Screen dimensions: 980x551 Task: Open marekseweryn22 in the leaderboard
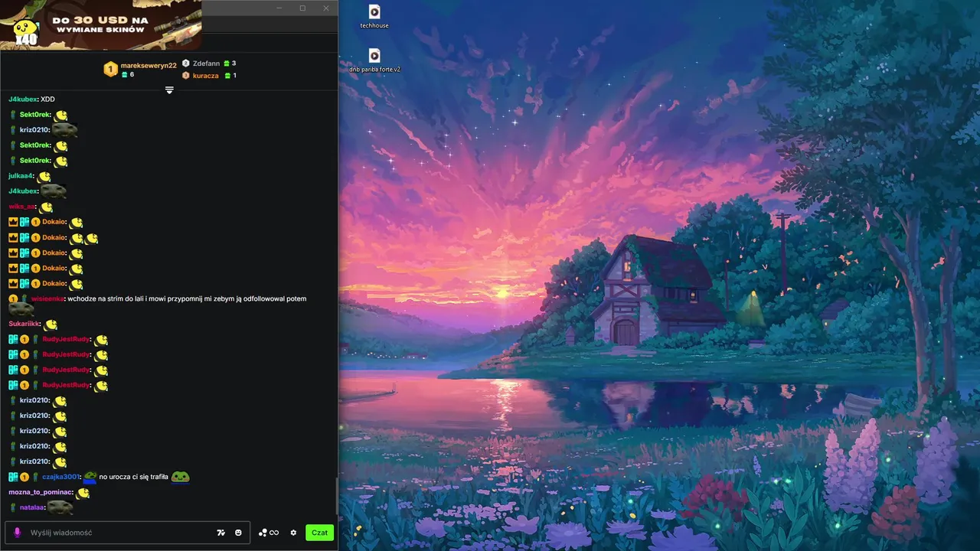click(149, 66)
